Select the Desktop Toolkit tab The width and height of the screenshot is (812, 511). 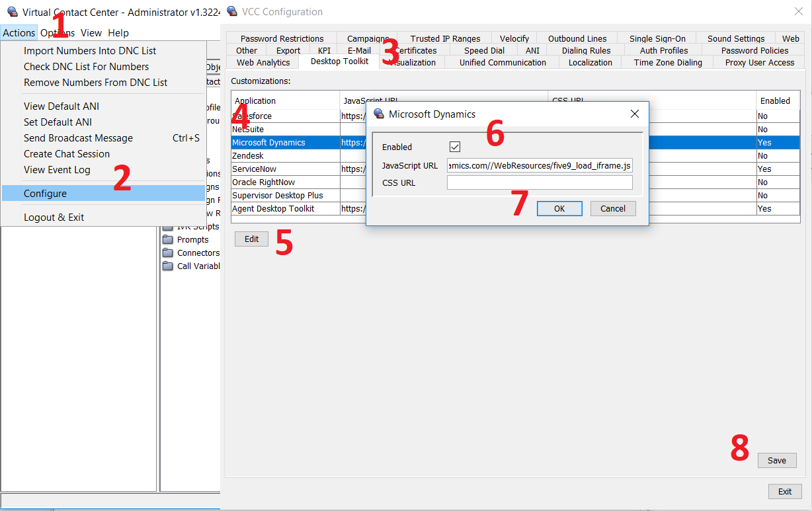click(x=339, y=61)
